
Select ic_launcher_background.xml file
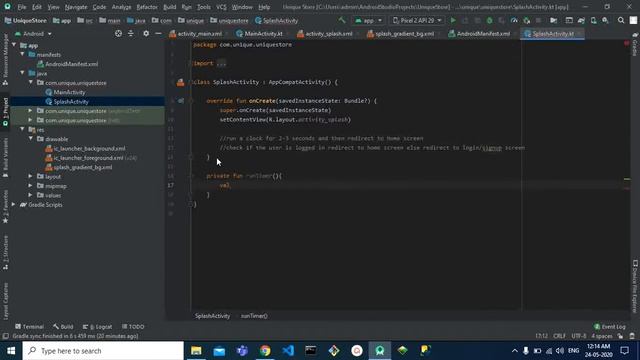89,149
